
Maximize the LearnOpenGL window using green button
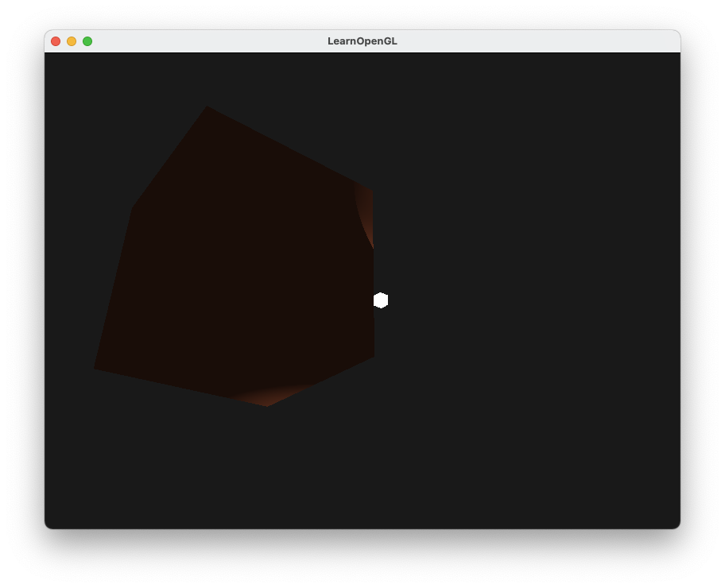(x=87, y=41)
